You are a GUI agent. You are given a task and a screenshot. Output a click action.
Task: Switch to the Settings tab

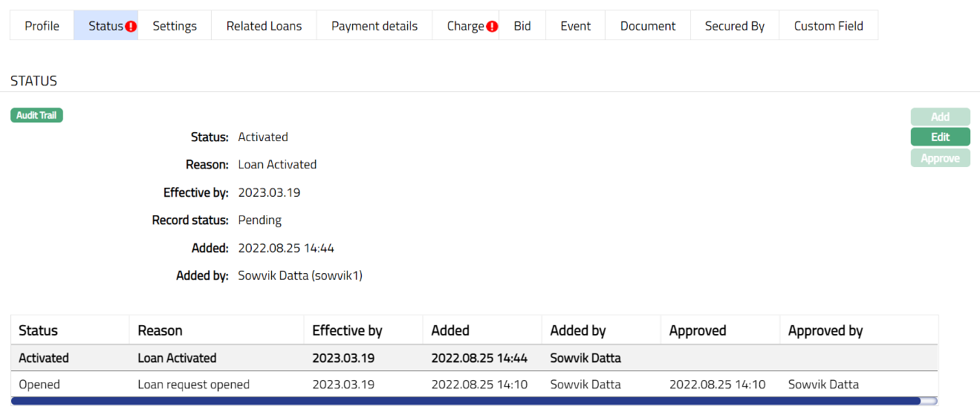175,26
